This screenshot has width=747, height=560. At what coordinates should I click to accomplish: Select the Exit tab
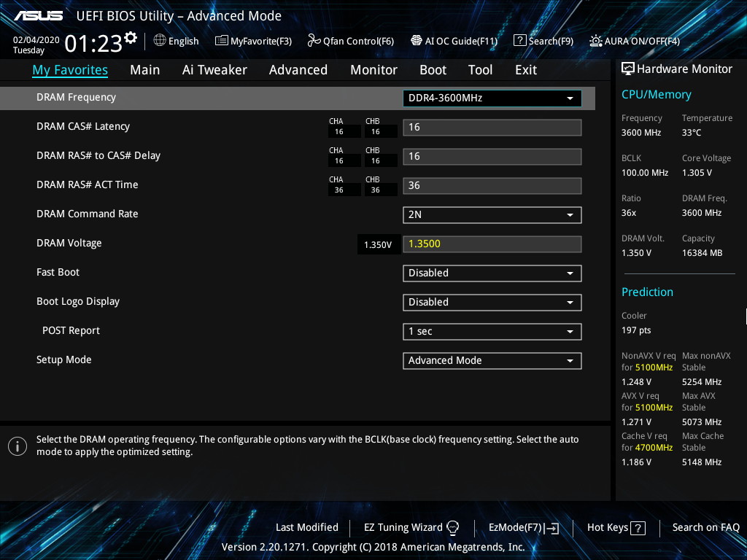click(x=526, y=70)
